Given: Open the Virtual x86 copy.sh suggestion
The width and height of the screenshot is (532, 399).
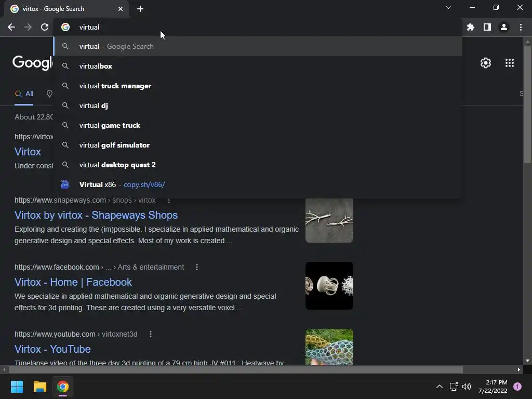Looking at the screenshot, I should point(258,184).
